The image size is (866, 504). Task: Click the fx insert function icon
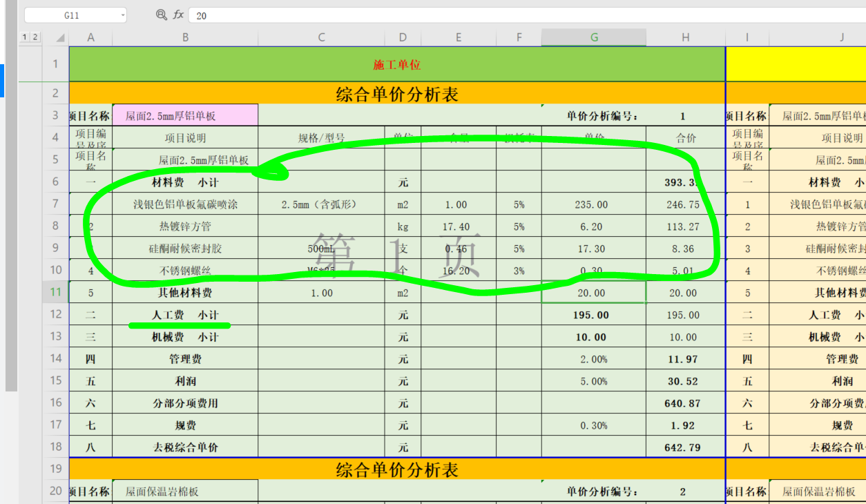click(x=178, y=14)
